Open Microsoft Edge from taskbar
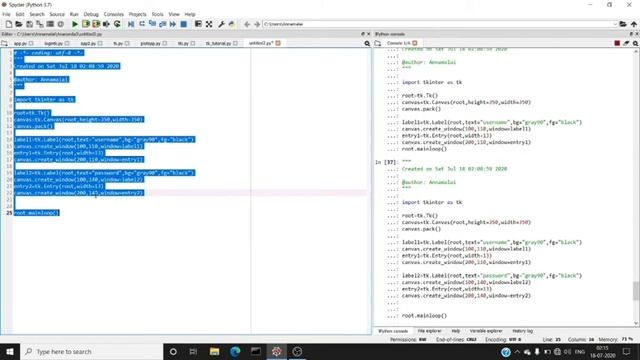Viewport: 640px width, 360px height. pos(235,351)
